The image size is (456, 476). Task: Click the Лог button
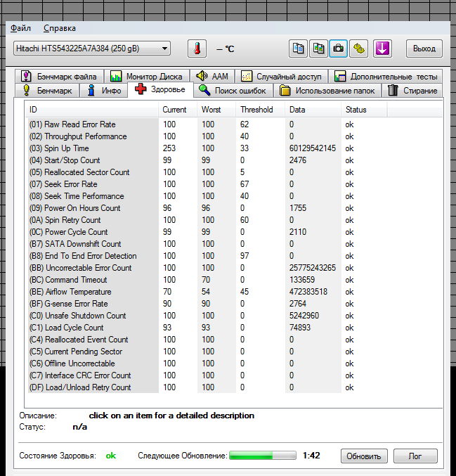415,456
